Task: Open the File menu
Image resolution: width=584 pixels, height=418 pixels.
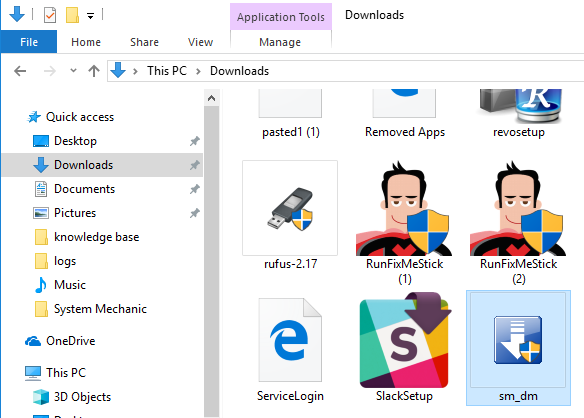Action: point(29,42)
